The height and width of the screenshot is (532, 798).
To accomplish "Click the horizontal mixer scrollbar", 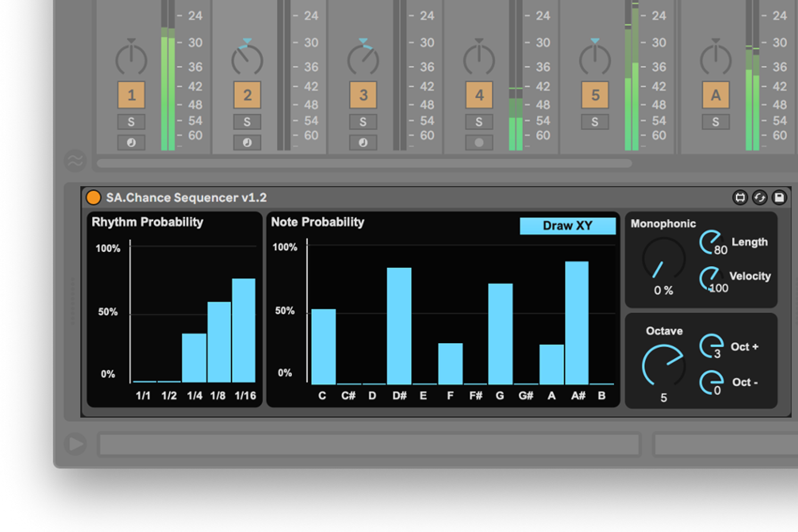I will pyautogui.click(x=364, y=163).
